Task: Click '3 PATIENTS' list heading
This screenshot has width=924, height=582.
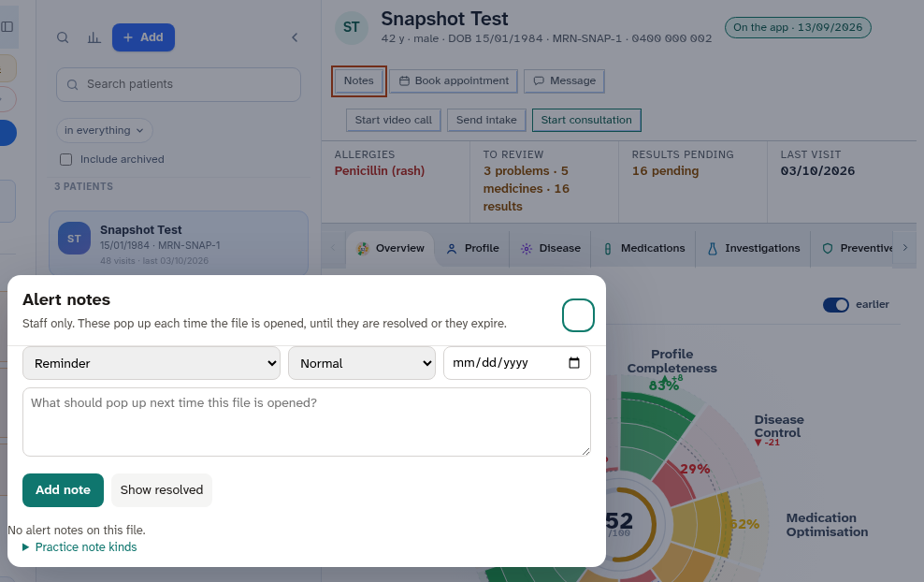Action: 83,186
